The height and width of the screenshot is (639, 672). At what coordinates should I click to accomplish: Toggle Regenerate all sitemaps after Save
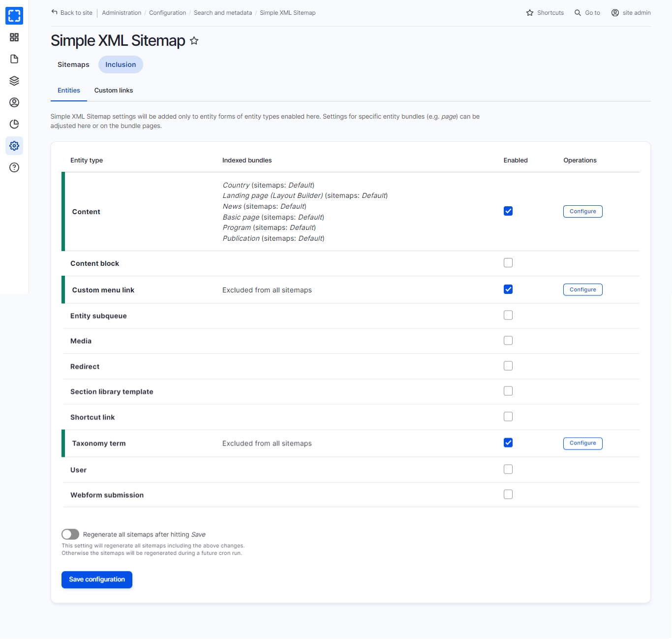(70, 534)
